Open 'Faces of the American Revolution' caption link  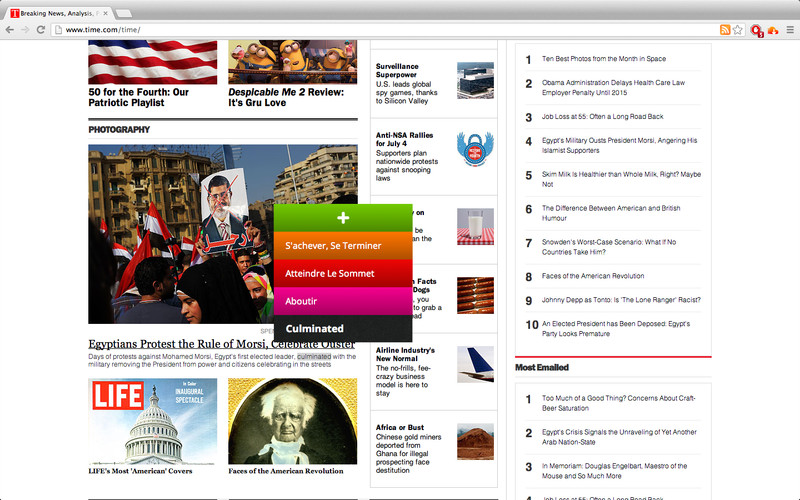point(286,471)
